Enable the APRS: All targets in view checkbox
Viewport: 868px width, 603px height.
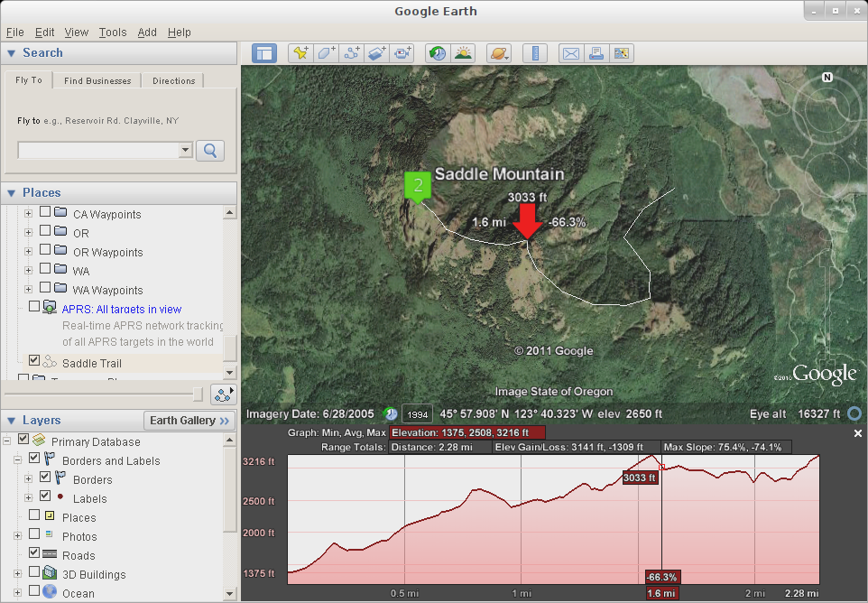(x=34, y=306)
